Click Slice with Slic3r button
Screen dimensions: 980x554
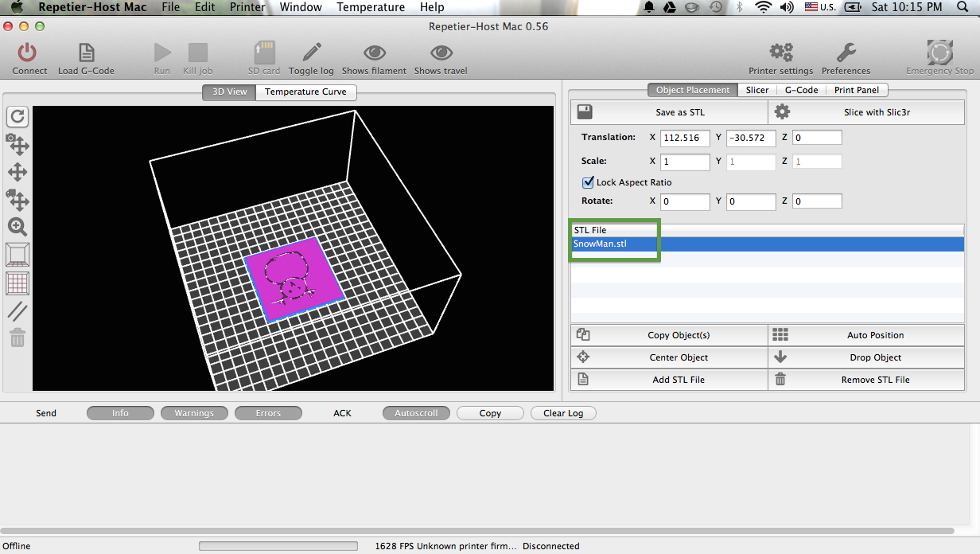click(866, 112)
